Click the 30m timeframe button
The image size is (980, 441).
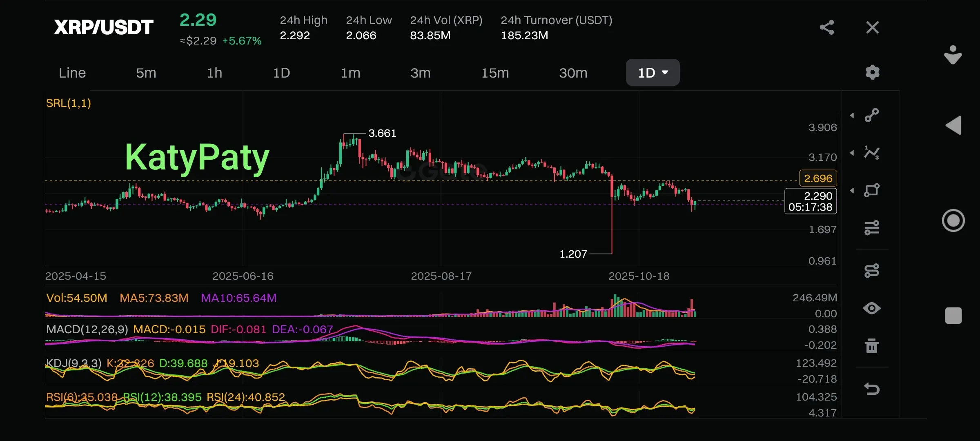(x=573, y=73)
